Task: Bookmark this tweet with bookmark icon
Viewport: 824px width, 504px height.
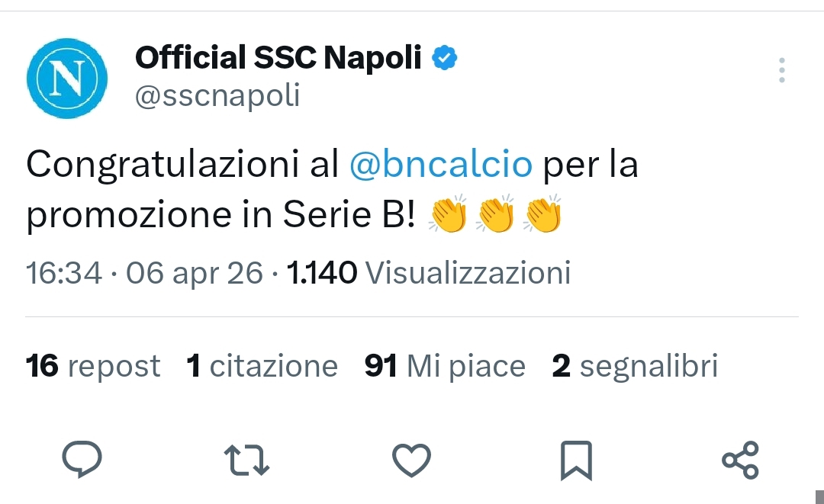Action: [575, 461]
